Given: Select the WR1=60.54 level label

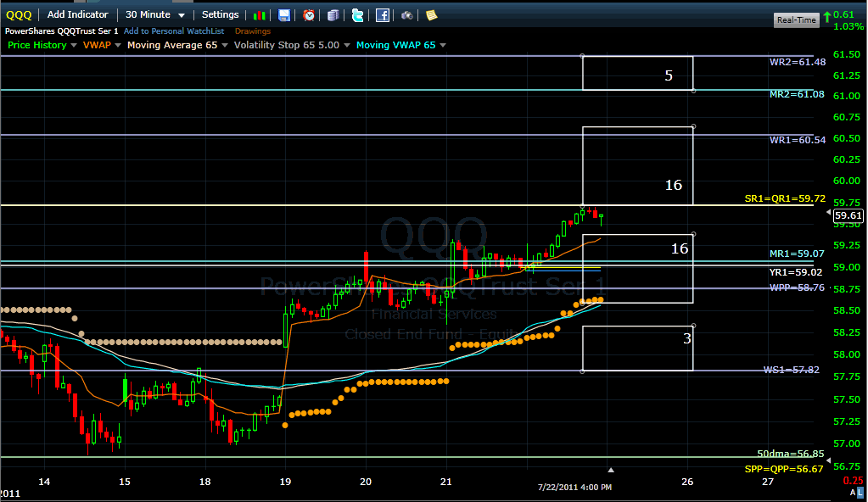Looking at the screenshot, I should click(x=797, y=140).
